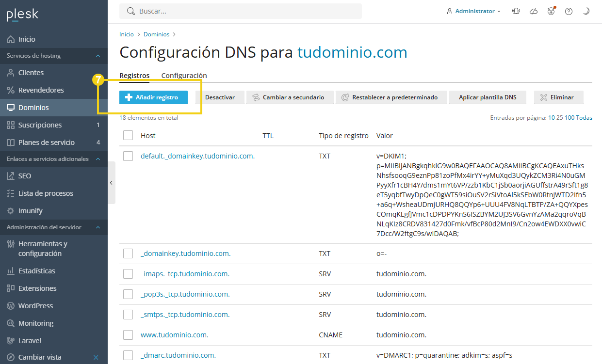Check the www.tudominio.com CNAME record checkbox
The image size is (602, 364).
(x=128, y=334)
